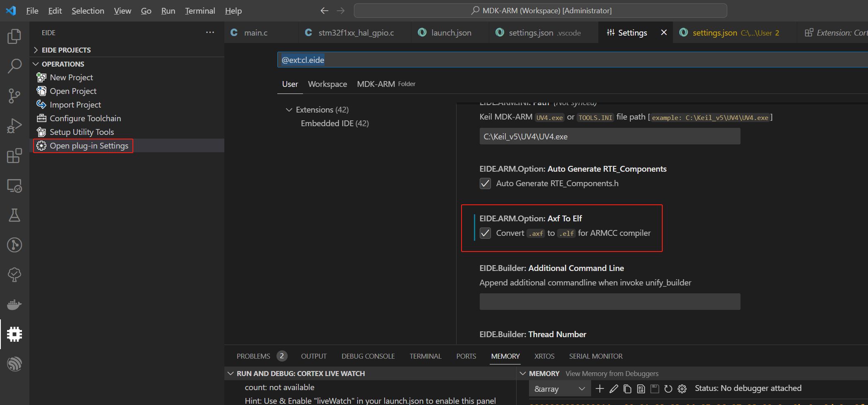868x405 pixels.
Task: Open the Espressif view at the bottom of the activity bar
Action: click(14, 364)
